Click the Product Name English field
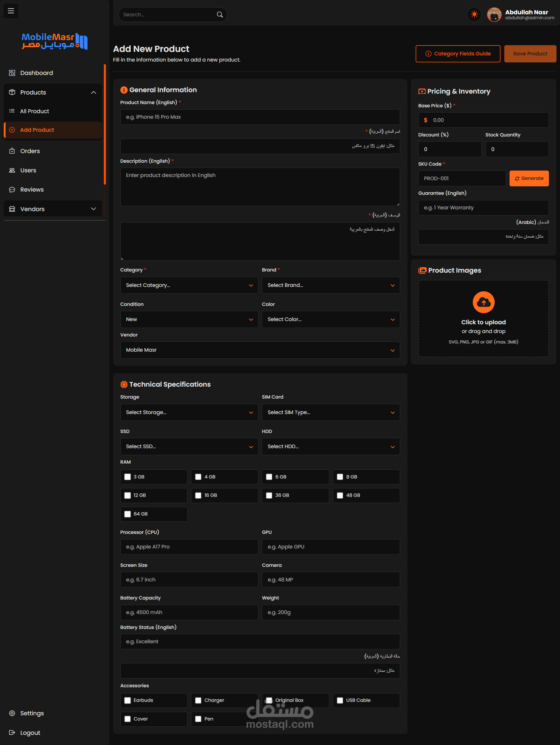The height and width of the screenshot is (745, 560). coord(260,117)
